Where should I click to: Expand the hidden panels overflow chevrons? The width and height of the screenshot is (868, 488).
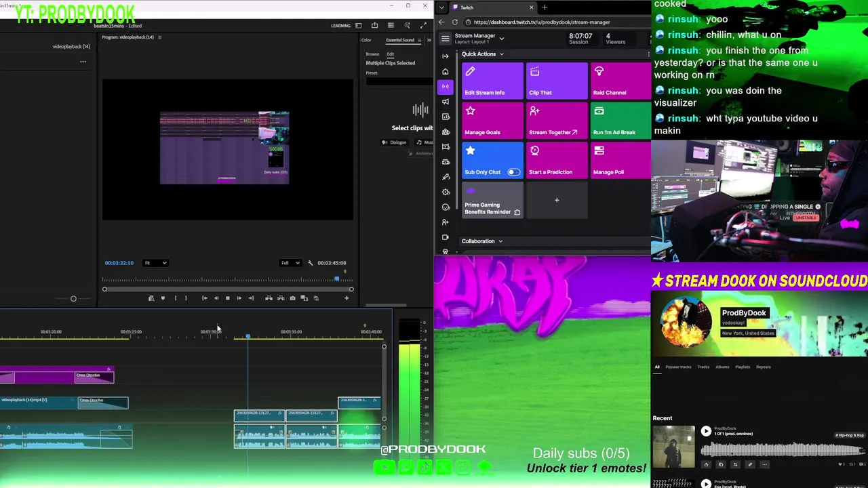429,40
